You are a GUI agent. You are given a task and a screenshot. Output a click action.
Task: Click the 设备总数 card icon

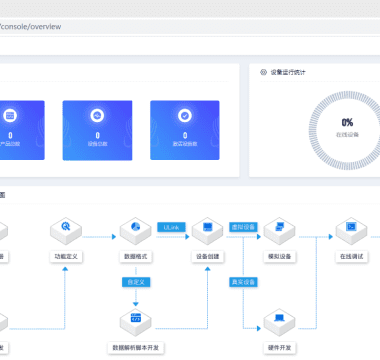click(97, 115)
